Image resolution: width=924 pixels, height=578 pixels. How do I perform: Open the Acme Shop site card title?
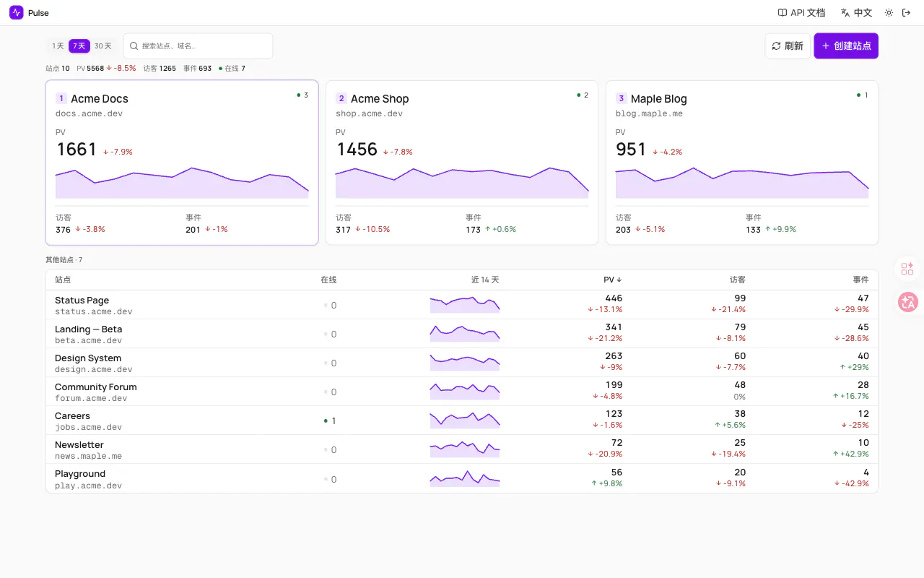(380, 99)
